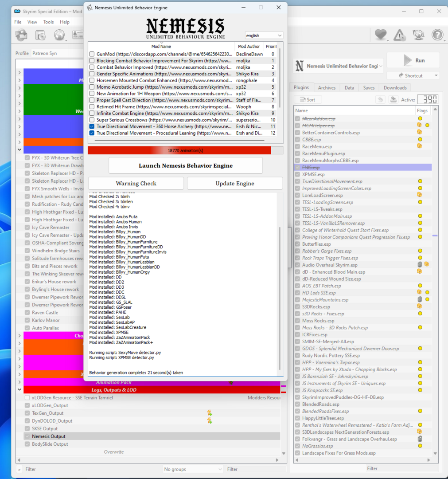The height and width of the screenshot is (479, 448).
Task: Click the Update Engine button
Action: coord(235,183)
